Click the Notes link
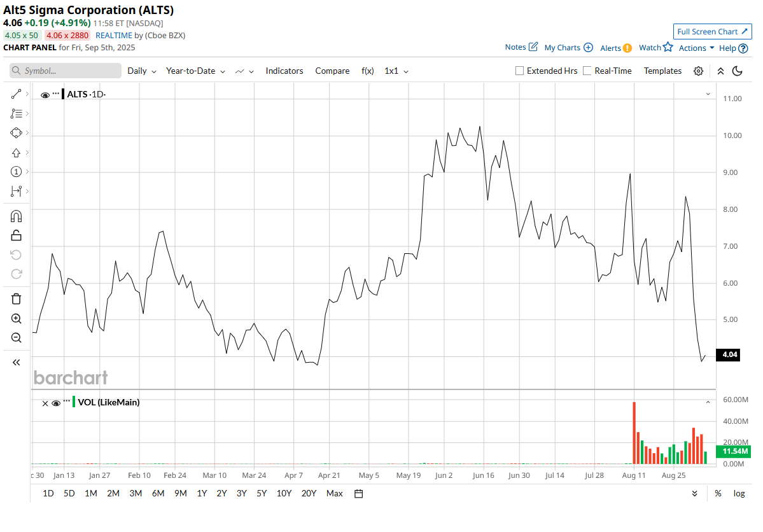Screen dimensions: 763x532 515,46
